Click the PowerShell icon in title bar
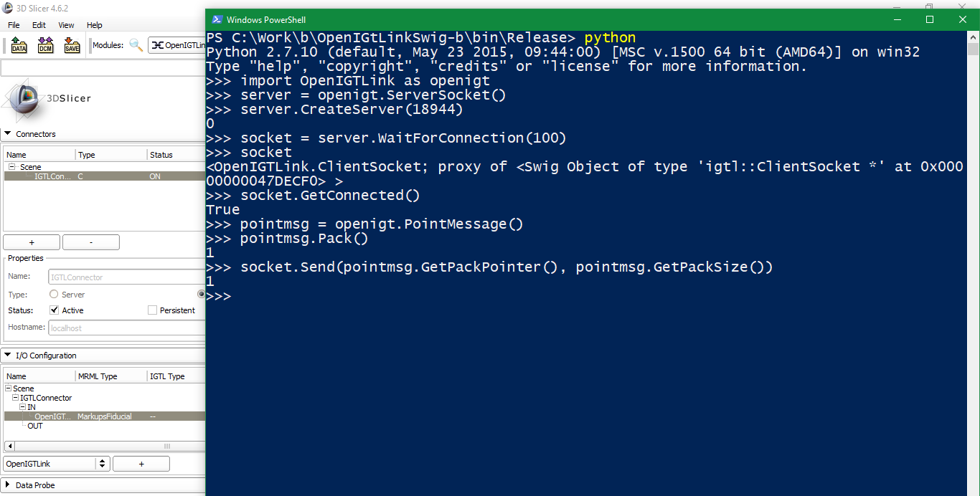Screen dimensions: 980x496 click(x=215, y=19)
